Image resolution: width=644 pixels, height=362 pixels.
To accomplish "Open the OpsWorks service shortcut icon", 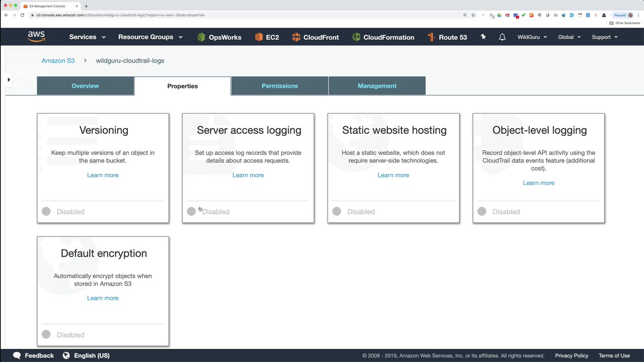I will [201, 37].
